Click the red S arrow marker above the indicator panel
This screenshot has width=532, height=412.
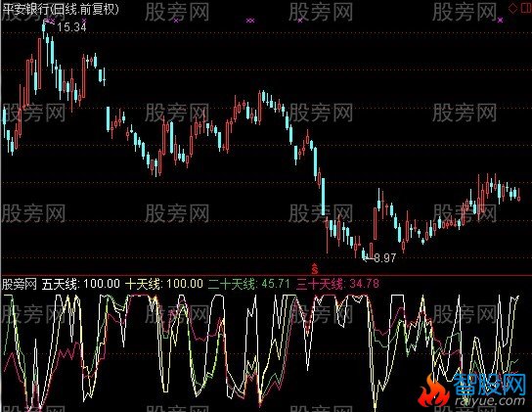(315, 268)
